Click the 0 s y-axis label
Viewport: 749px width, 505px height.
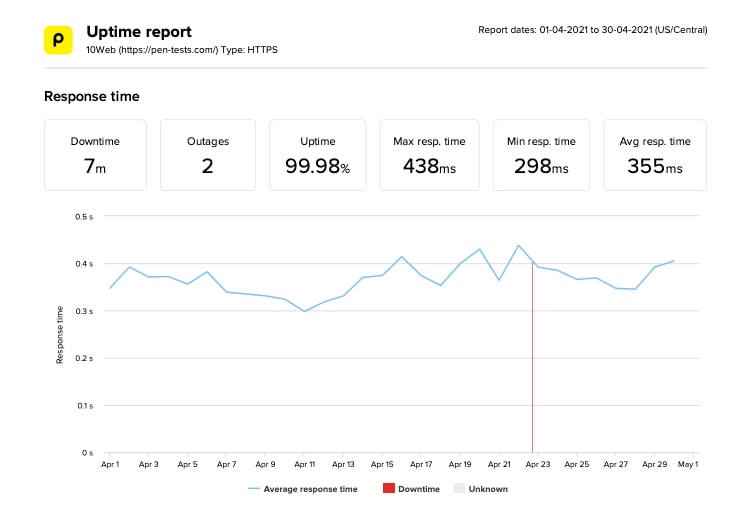tap(87, 452)
